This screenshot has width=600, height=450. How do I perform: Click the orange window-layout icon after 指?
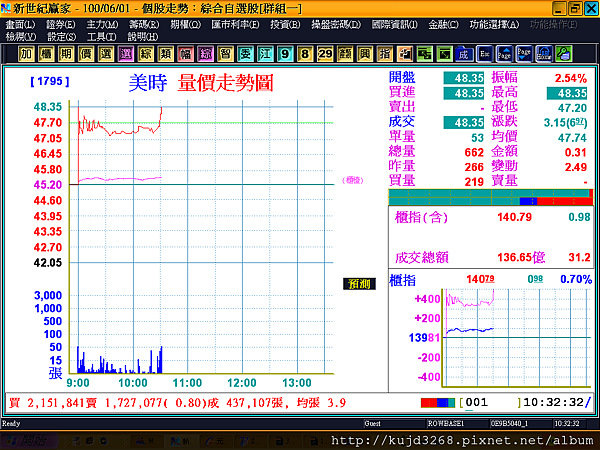[x=404, y=54]
